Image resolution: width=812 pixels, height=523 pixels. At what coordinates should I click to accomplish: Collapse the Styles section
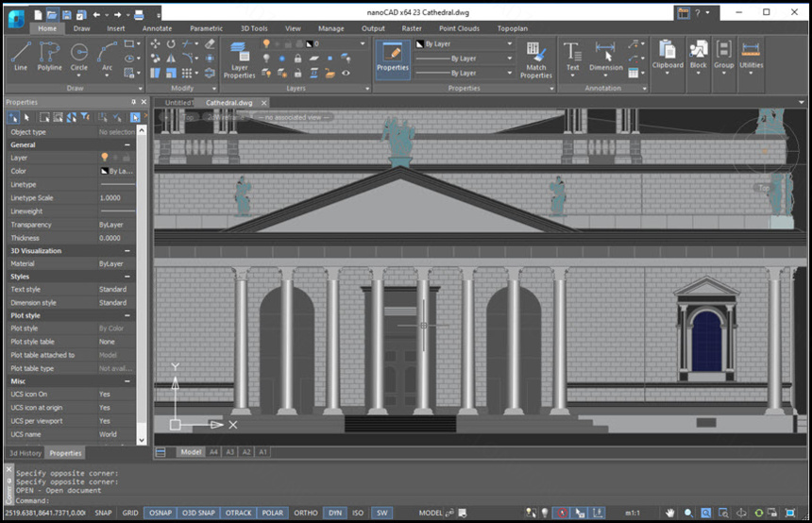[x=127, y=277]
